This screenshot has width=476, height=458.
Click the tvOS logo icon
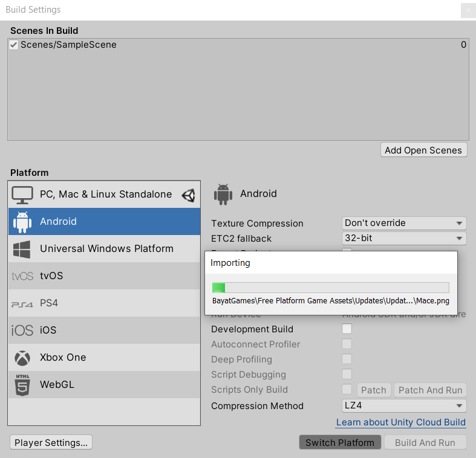[x=22, y=276]
